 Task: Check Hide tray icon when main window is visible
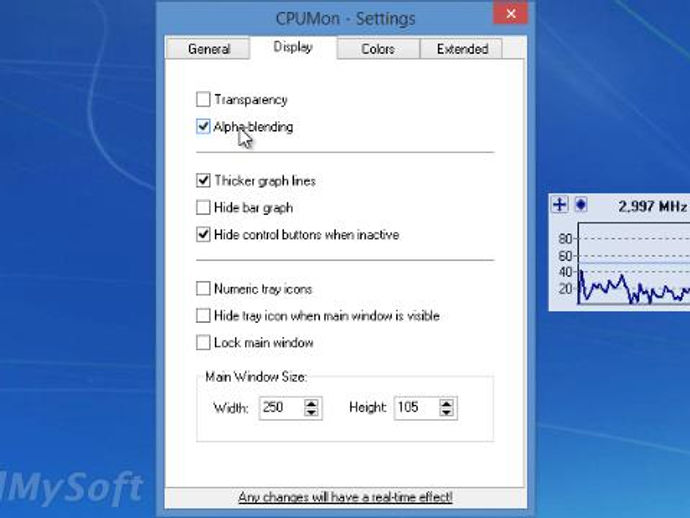pyautogui.click(x=203, y=316)
